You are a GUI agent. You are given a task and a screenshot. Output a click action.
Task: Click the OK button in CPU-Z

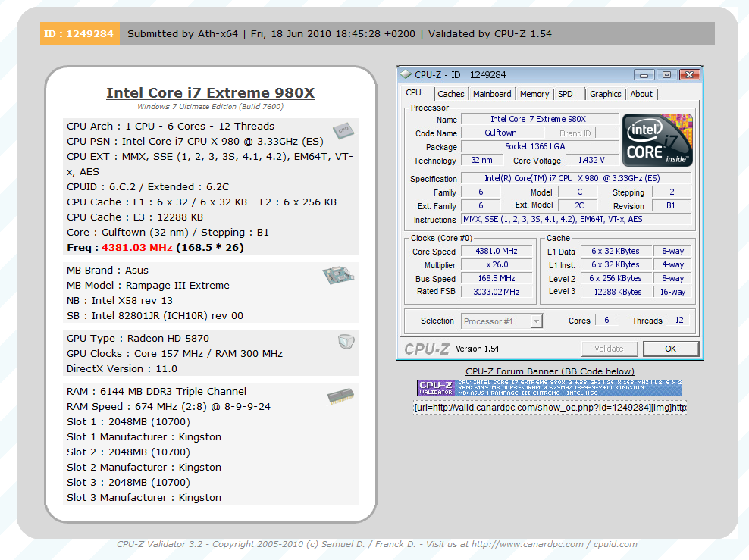coord(671,349)
